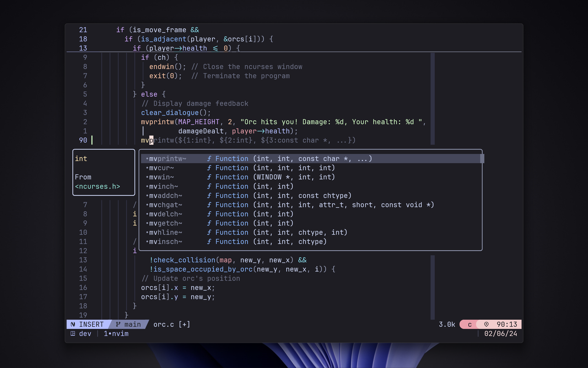Click the 90:13 cursor position
Screen dimensions: 588x368
[507, 324]
